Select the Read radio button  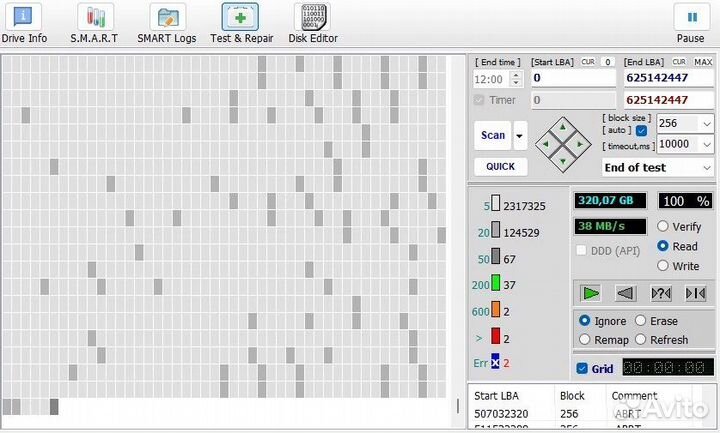click(x=663, y=246)
